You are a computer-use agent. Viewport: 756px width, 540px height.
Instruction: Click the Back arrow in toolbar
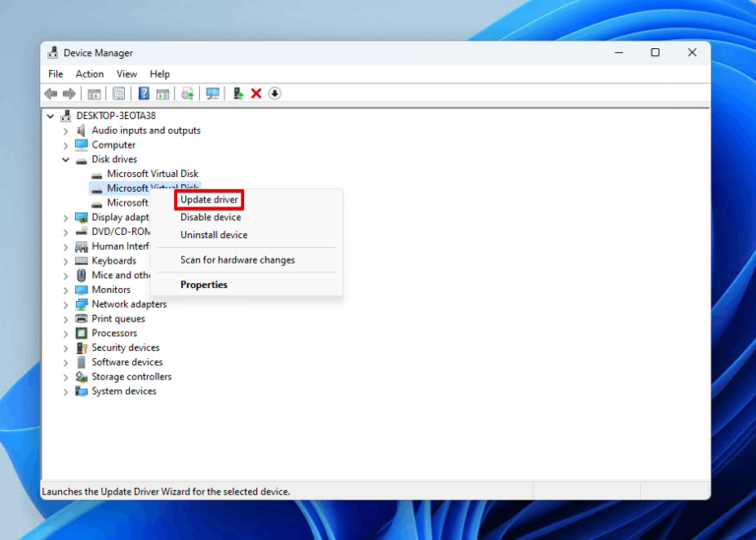(51, 93)
